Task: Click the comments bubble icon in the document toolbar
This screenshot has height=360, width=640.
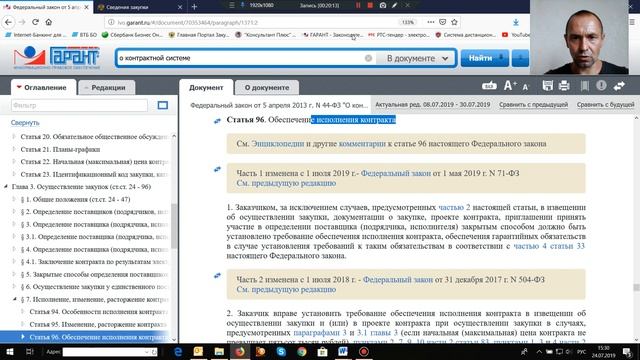Action: 489,86
